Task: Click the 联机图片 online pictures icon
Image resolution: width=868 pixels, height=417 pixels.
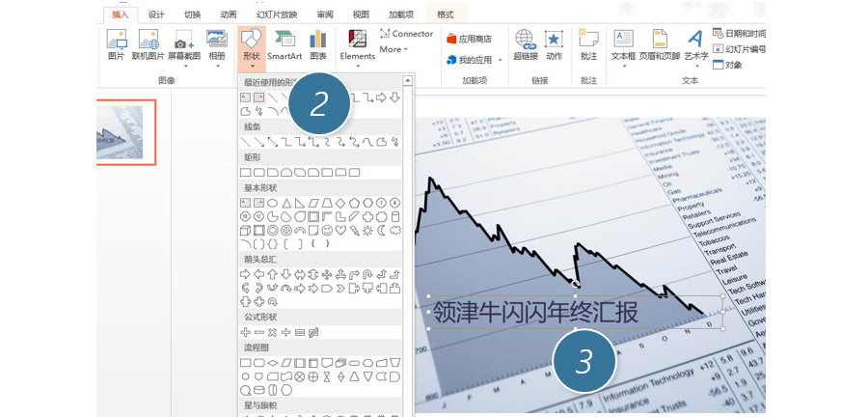Action: [148, 40]
